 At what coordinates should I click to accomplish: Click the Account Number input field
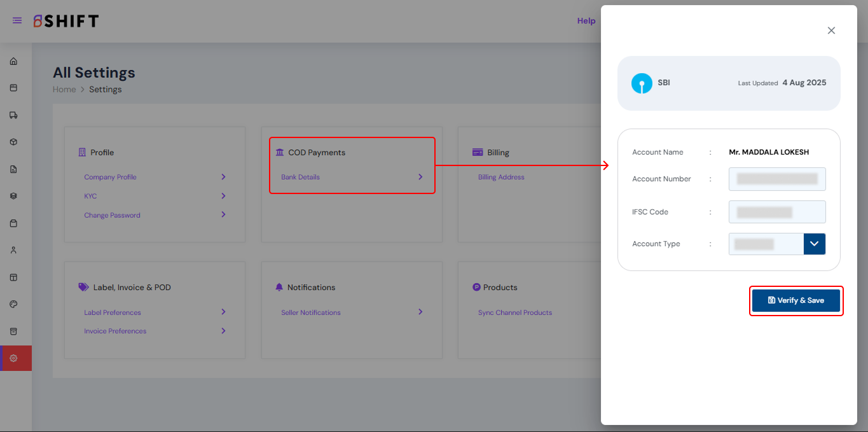pyautogui.click(x=777, y=179)
